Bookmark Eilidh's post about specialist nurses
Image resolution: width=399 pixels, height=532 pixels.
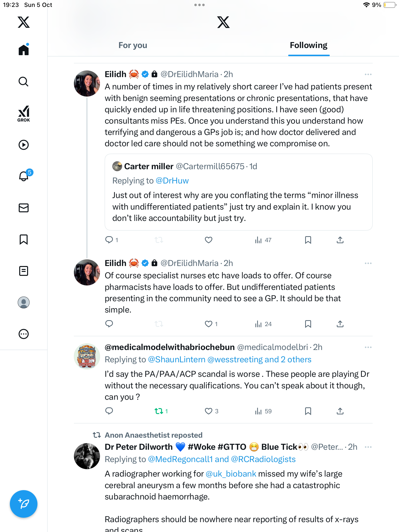[308, 324]
